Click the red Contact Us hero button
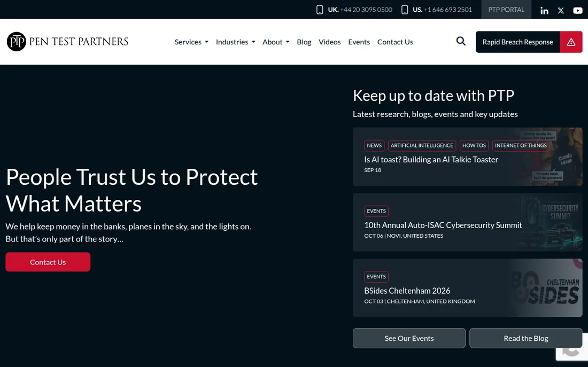 48,262
